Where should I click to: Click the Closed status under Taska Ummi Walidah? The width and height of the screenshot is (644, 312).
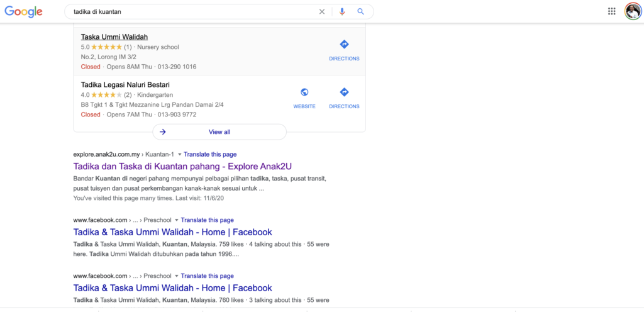click(91, 67)
